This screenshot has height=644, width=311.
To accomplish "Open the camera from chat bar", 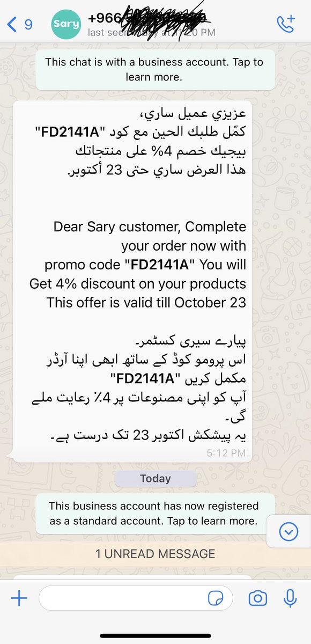I will pyautogui.click(x=258, y=598).
